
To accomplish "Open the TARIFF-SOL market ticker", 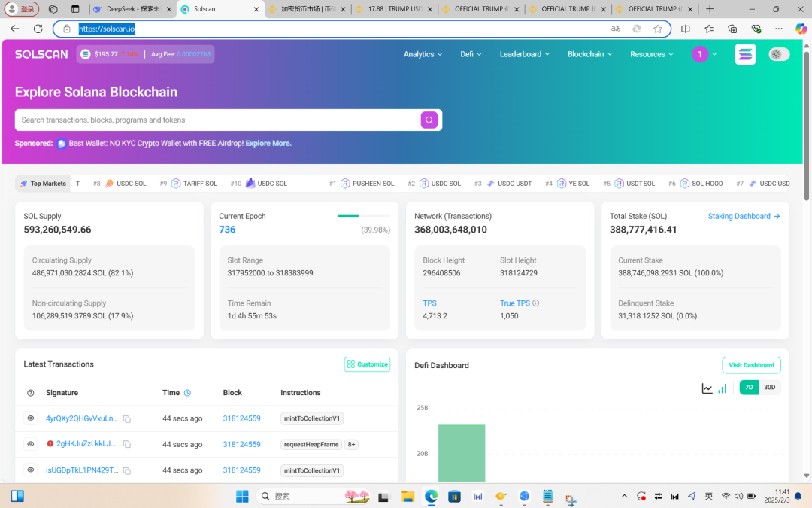I will point(194,184).
